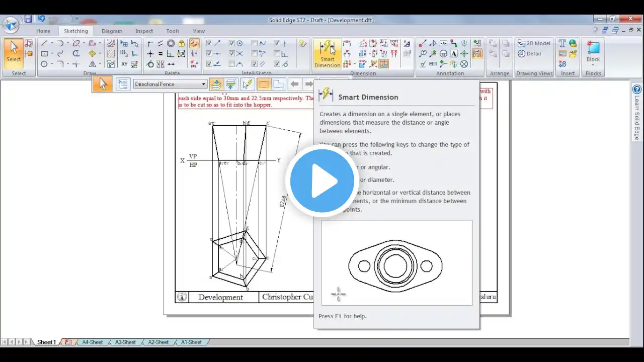644x362 pixels.
Task: Switch to the Home ribbon tab
Action: pos(43,31)
